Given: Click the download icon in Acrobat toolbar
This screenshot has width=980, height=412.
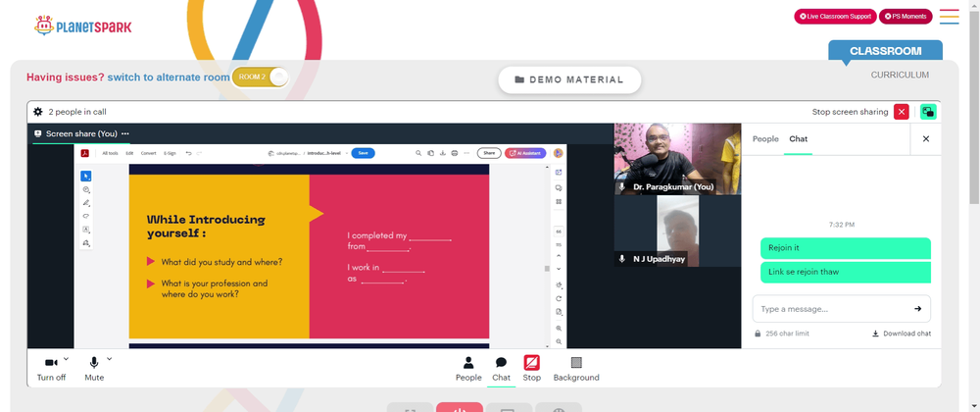Looking at the screenshot, I should 443,153.
